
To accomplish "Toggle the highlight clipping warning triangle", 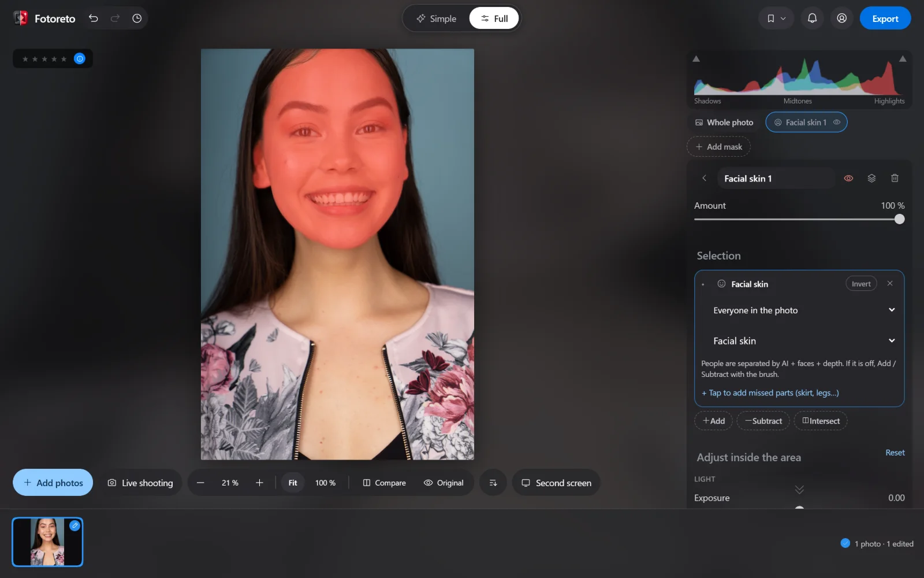I will 903,59.
